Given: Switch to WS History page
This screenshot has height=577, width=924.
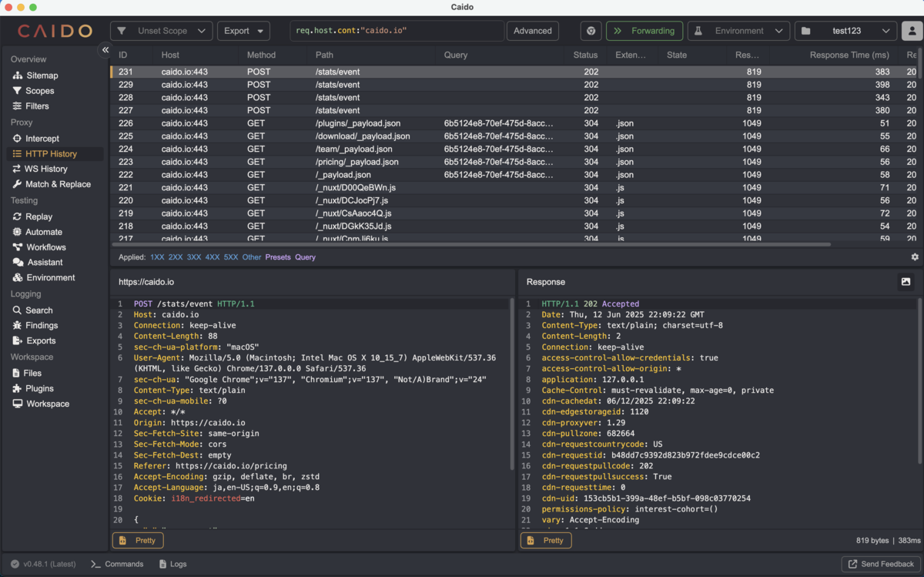Looking at the screenshot, I should point(45,169).
